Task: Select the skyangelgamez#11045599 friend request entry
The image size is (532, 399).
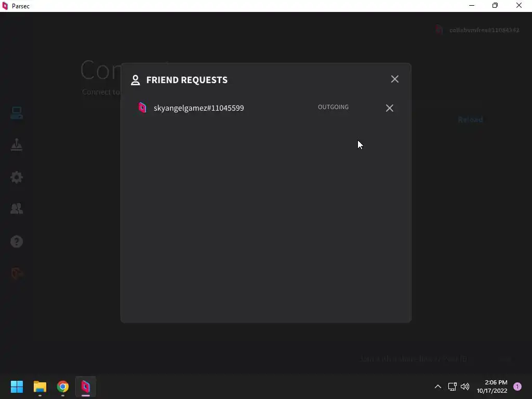Action: [x=266, y=108]
